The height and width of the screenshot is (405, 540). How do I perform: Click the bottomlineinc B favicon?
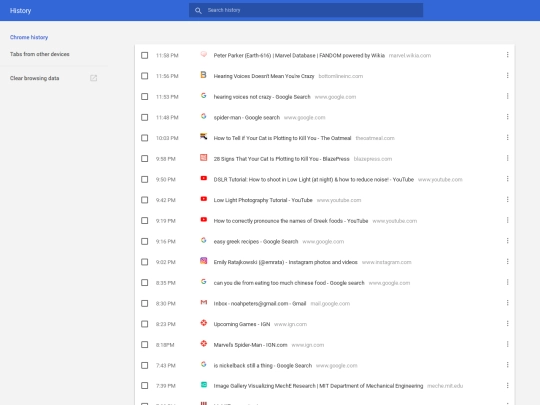click(x=204, y=75)
